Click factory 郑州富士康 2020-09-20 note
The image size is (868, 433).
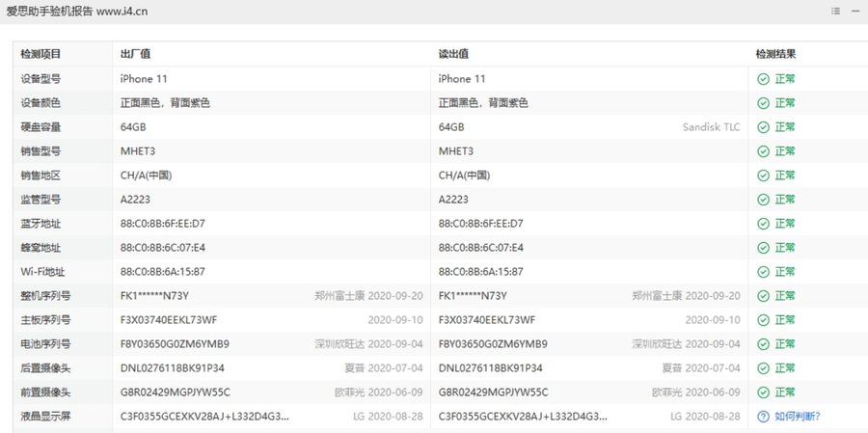368,296
